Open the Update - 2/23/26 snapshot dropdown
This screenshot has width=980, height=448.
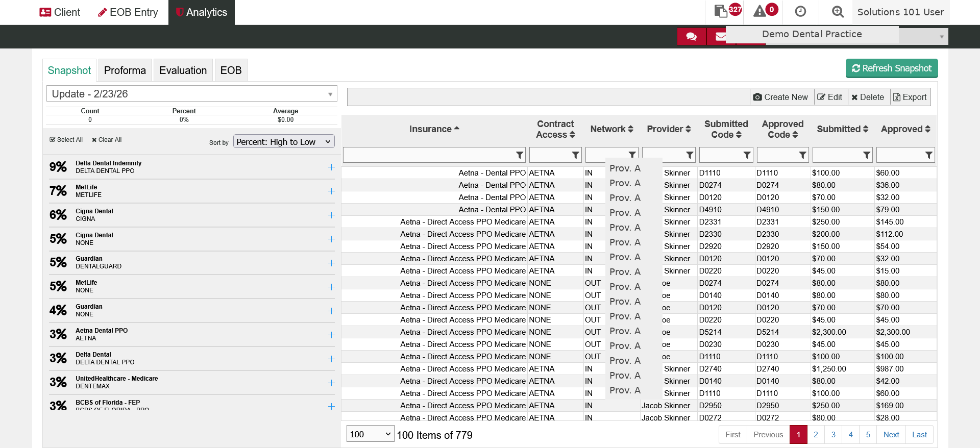(192, 94)
